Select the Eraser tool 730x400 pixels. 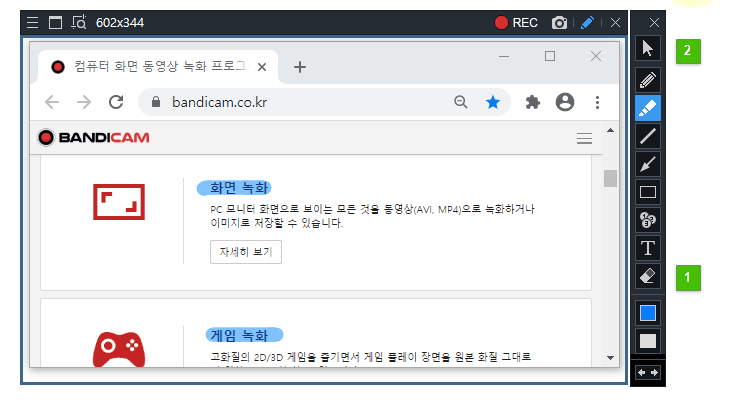(x=648, y=276)
